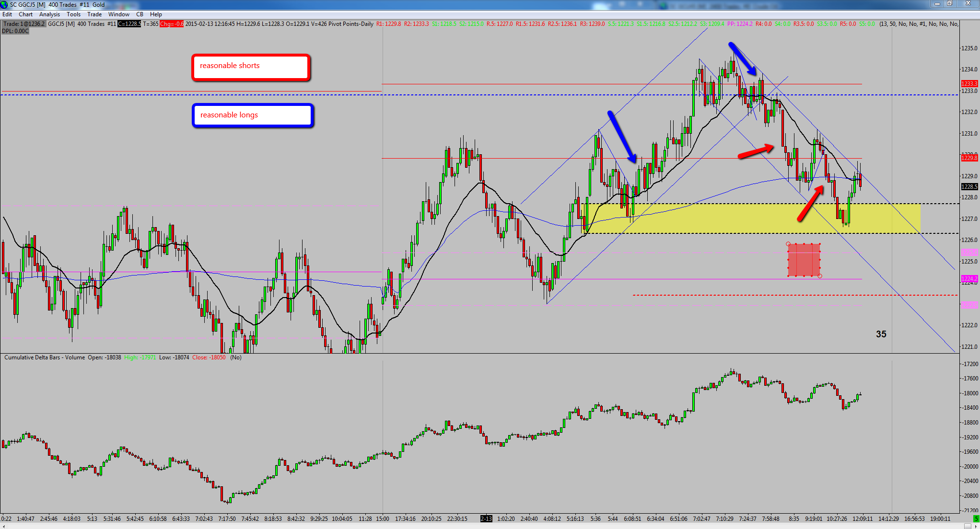
Task: Click the 'R2.5: 1236.1' pivot value
Action: pyautogui.click(x=562, y=24)
